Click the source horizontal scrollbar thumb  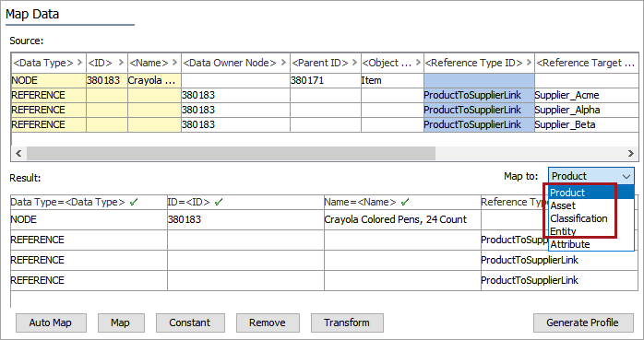click(231, 153)
